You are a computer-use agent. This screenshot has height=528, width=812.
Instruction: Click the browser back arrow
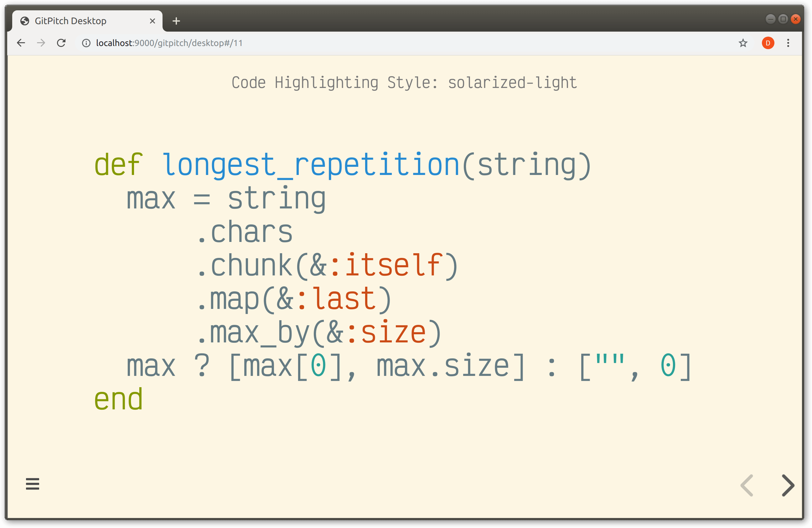[x=21, y=43]
